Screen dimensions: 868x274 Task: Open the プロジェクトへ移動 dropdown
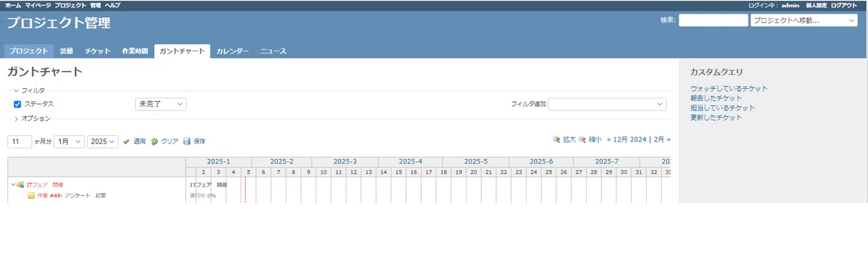[804, 20]
